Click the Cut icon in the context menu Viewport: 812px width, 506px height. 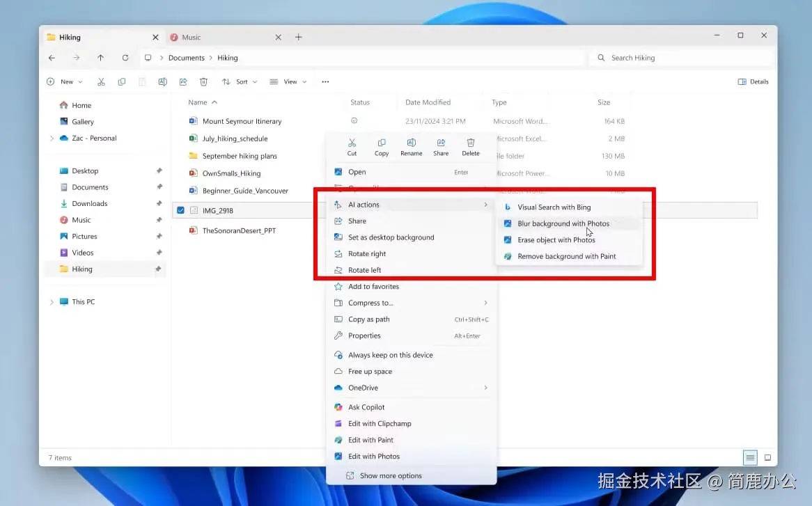tap(352, 143)
